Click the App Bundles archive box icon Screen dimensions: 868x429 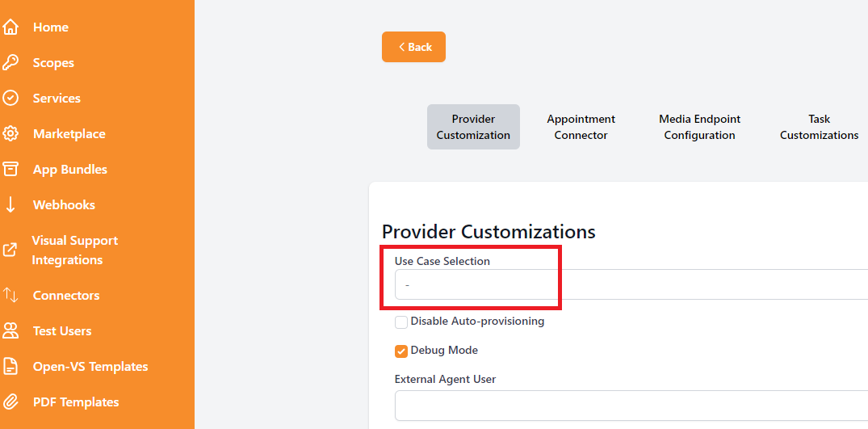point(10,170)
